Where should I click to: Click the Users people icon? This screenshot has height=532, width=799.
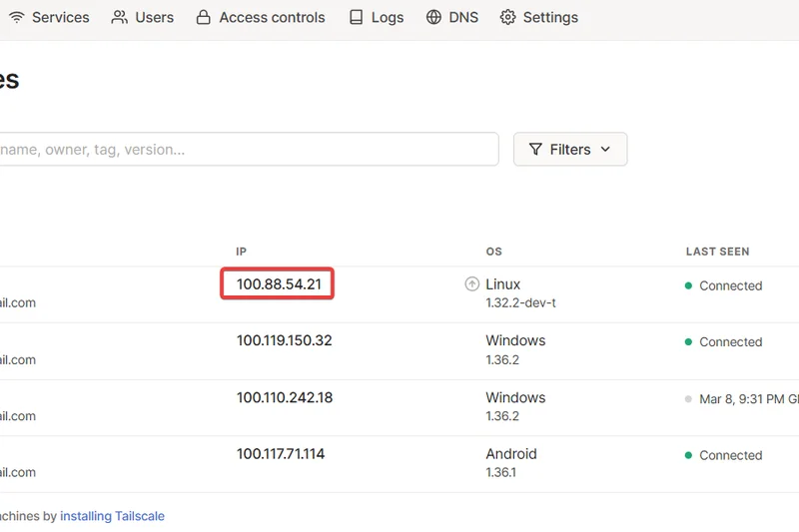click(120, 17)
